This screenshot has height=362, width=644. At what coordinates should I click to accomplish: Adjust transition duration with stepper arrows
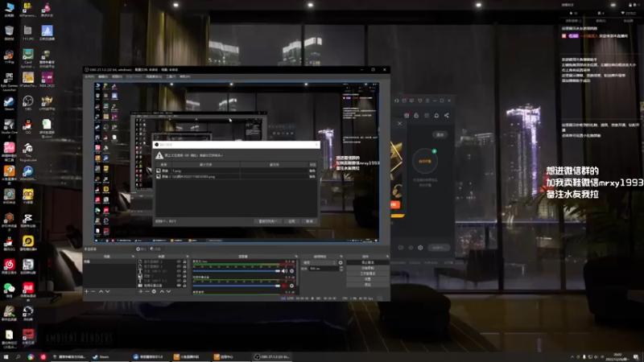[341, 269]
